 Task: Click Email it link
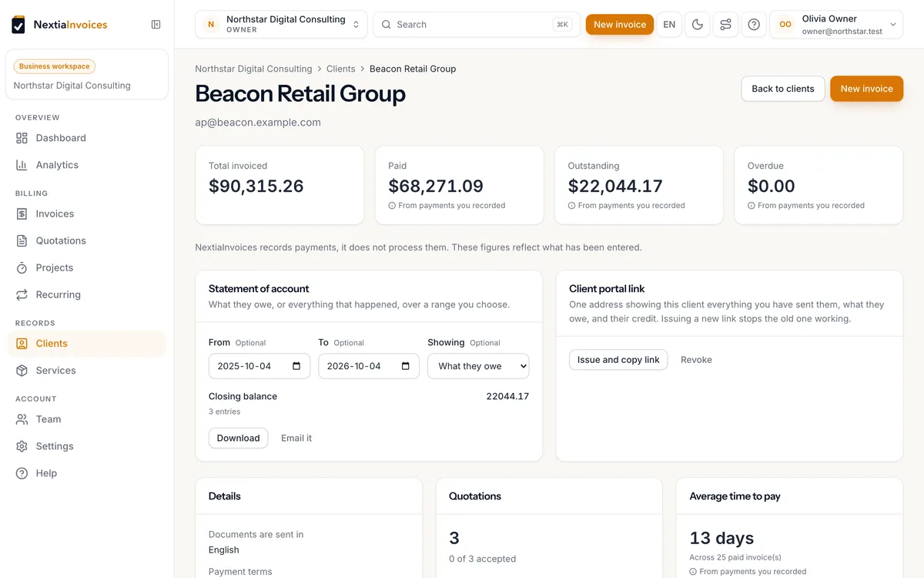296,438
